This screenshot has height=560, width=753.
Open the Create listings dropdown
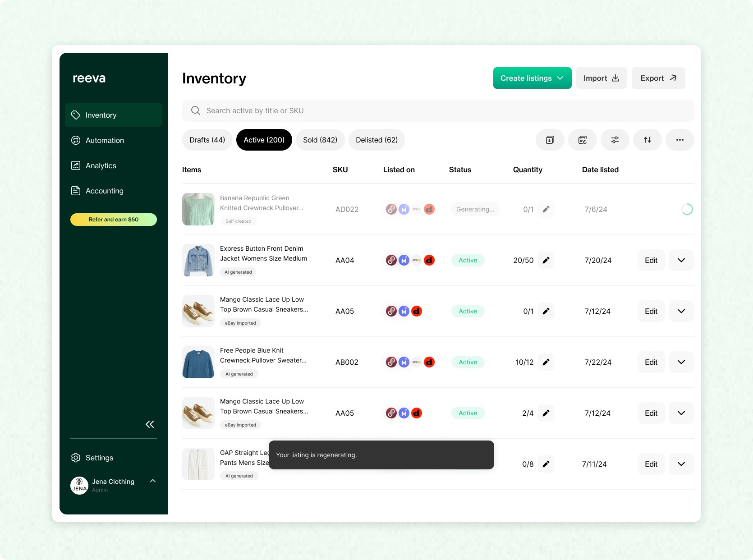click(533, 78)
